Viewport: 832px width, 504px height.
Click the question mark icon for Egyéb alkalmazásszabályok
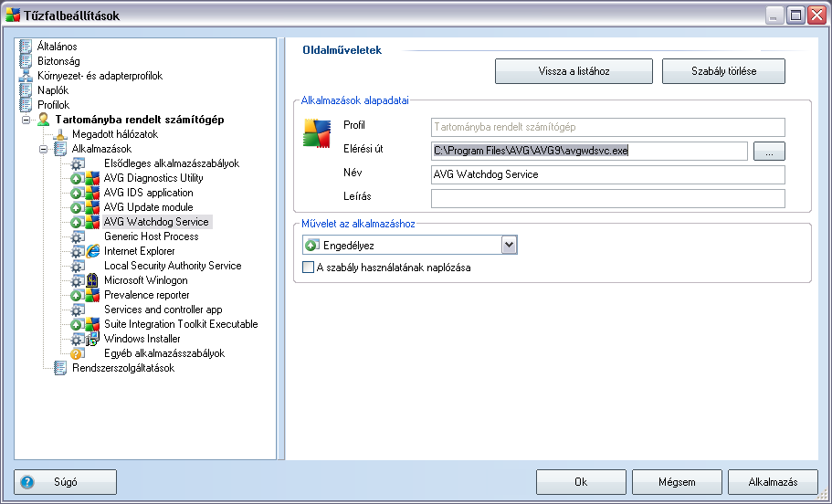(77, 353)
